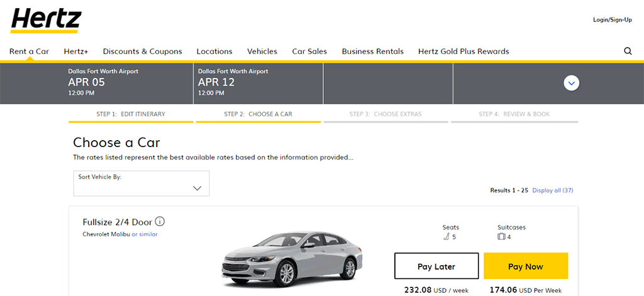Go to Step 1: Edit Itinerary
Screen dimensions: 644x296
[x=131, y=114]
